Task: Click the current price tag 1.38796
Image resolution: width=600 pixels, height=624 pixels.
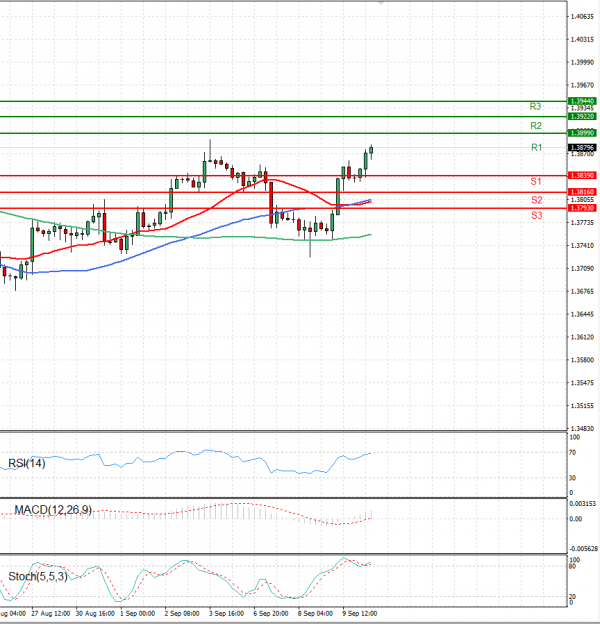Action: click(582, 148)
